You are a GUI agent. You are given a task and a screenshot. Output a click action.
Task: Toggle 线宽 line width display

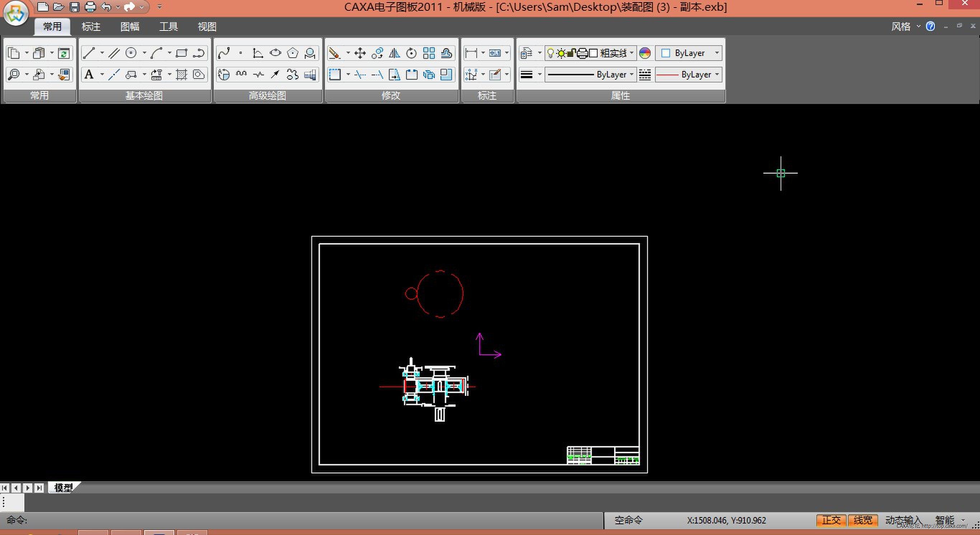pyautogui.click(x=862, y=520)
